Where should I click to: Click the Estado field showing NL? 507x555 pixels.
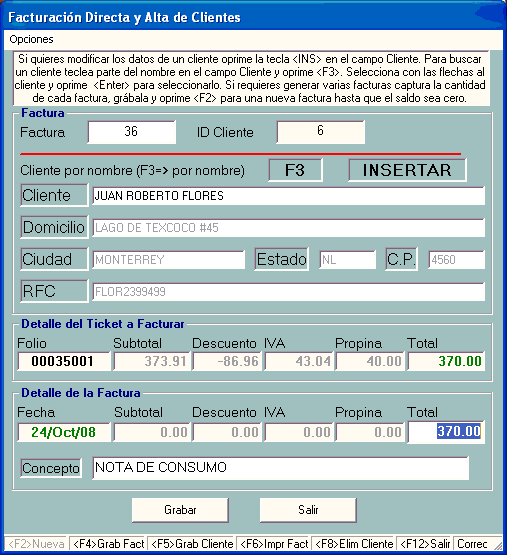[347, 259]
